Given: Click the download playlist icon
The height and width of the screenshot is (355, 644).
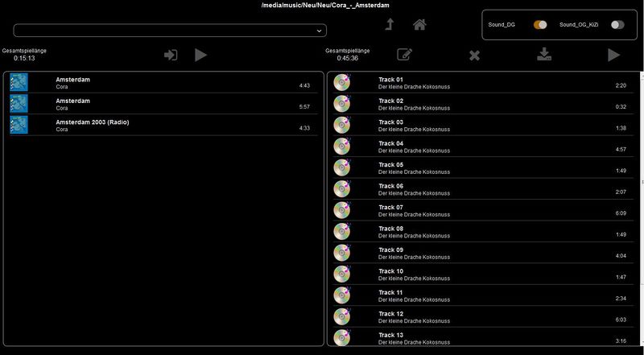Looking at the screenshot, I should (544, 55).
